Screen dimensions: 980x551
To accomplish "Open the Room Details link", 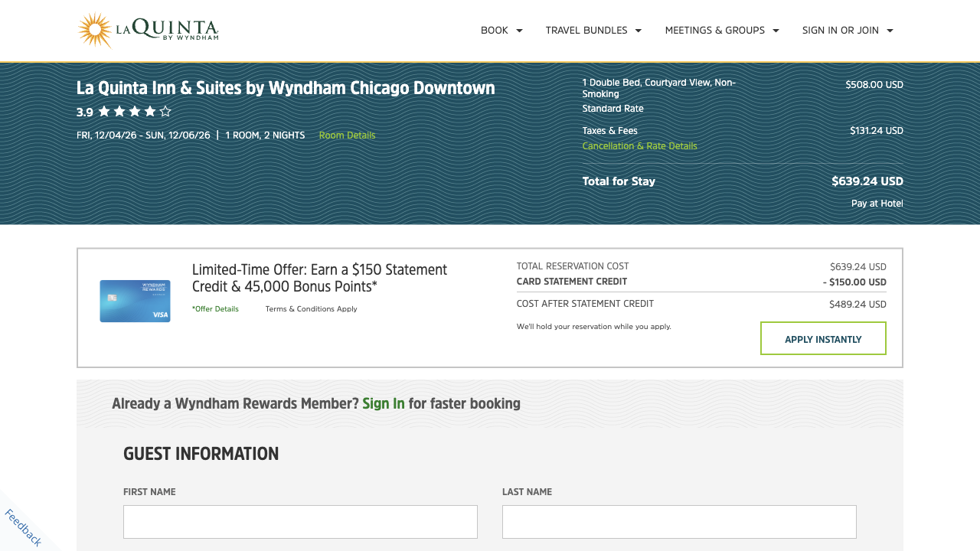I will 348,135.
